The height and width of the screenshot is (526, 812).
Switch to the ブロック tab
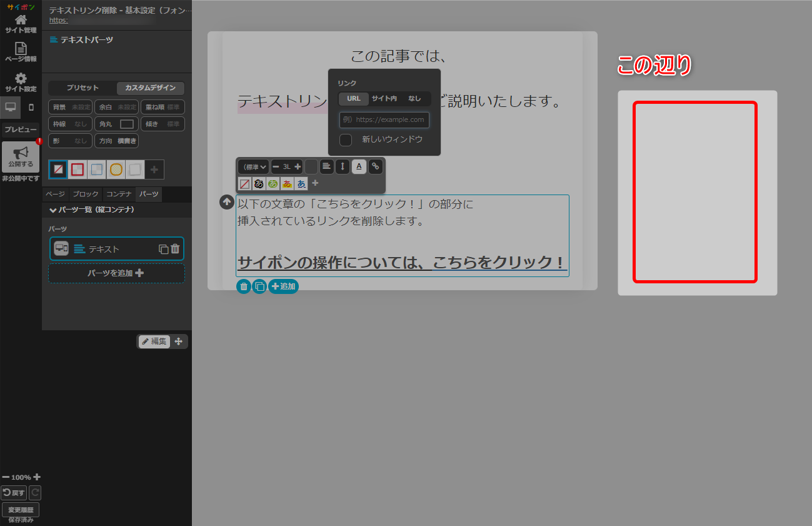tap(85, 195)
